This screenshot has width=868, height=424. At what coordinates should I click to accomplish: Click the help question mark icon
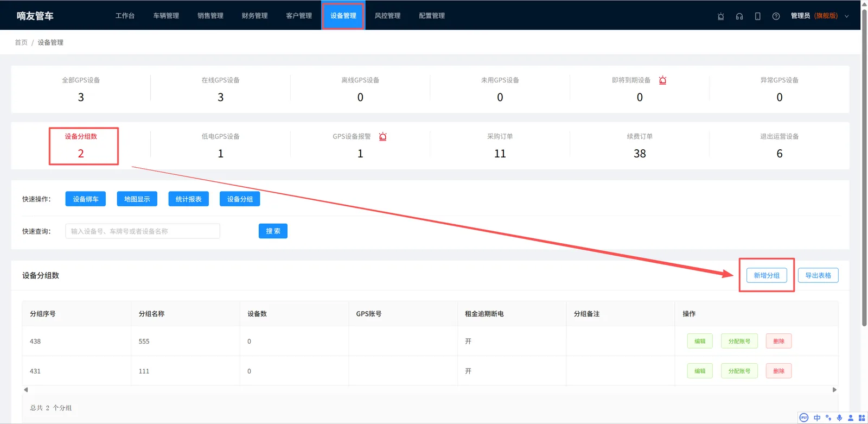coord(776,16)
